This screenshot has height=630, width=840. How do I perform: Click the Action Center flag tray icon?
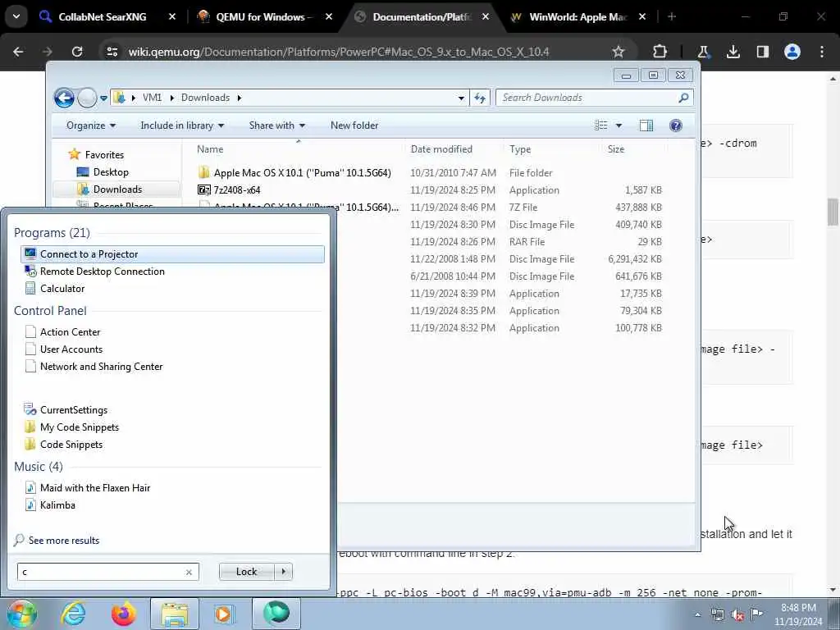point(757,614)
